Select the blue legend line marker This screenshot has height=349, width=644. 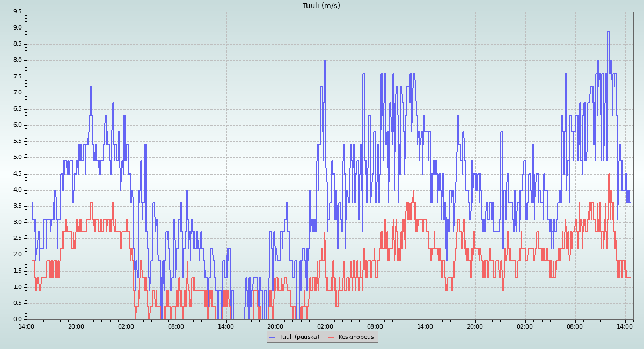(272, 337)
